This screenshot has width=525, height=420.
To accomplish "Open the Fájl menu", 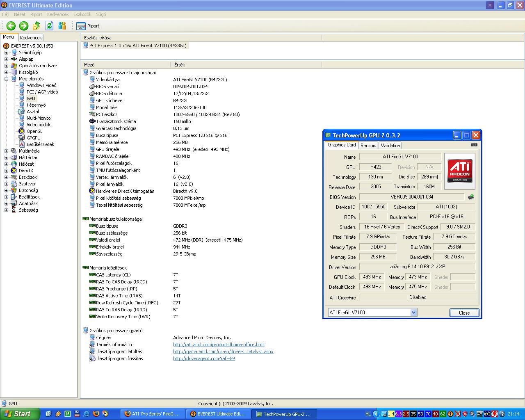I will [x=6, y=14].
